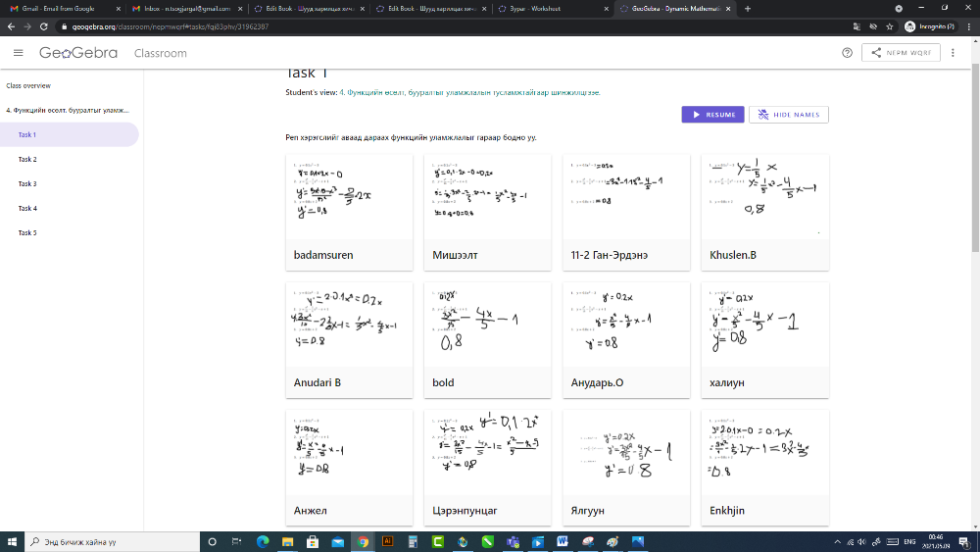Switch ENG input language indicator
The width and height of the screenshot is (980, 552).
pyautogui.click(x=909, y=541)
